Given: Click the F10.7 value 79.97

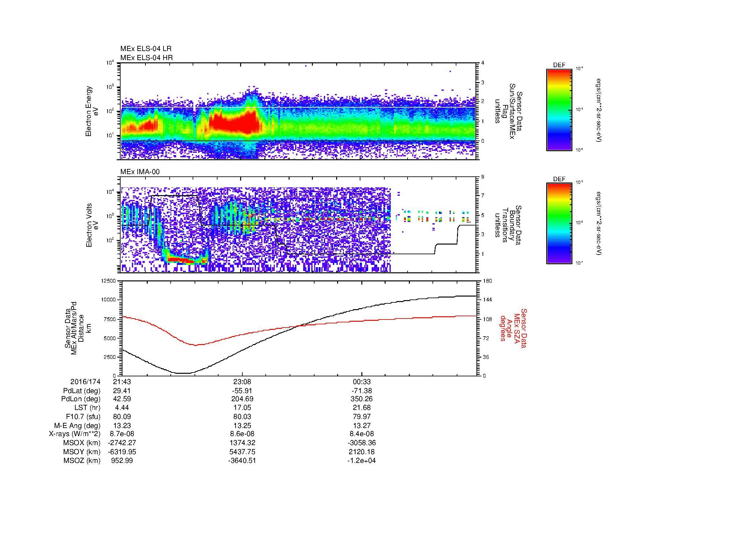Looking at the screenshot, I should pos(362,416).
